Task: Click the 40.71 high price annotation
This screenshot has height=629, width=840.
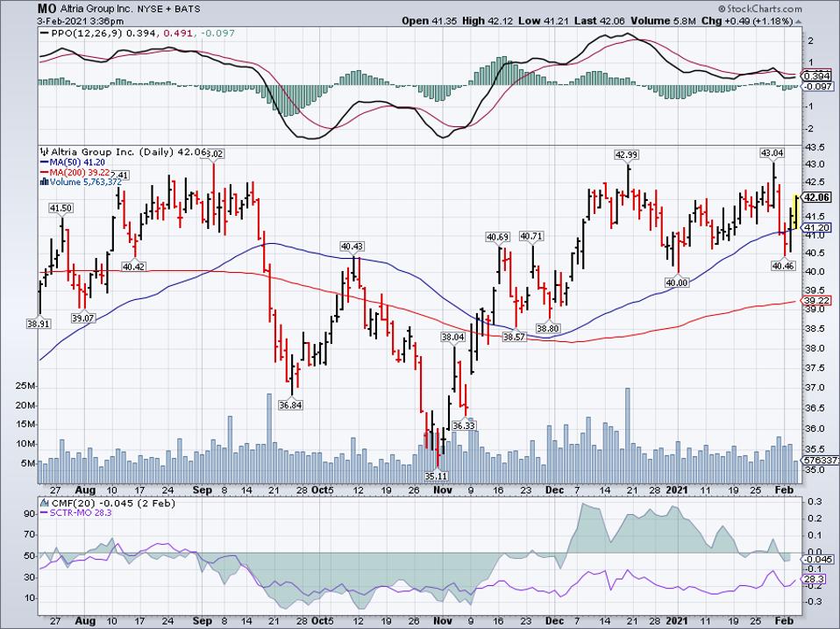Action: (531, 236)
